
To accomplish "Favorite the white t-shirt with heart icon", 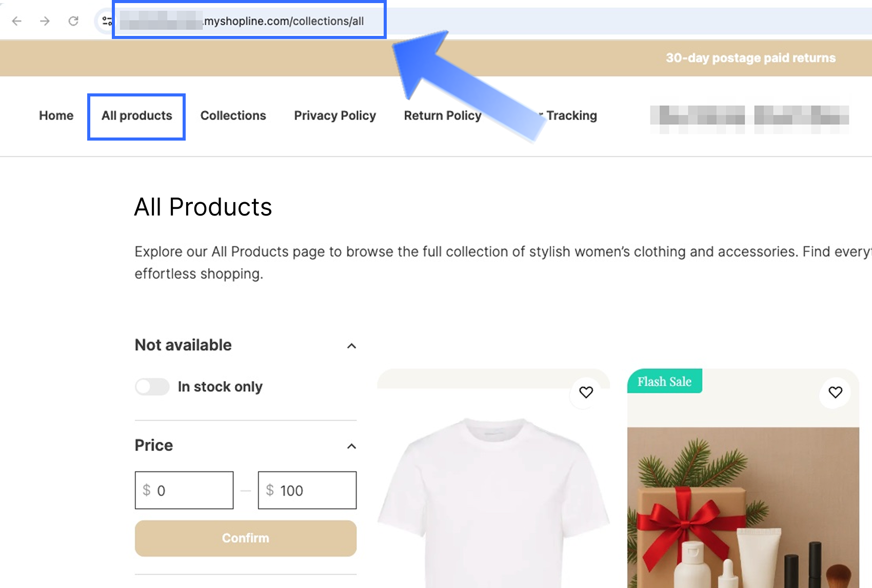I will click(586, 393).
